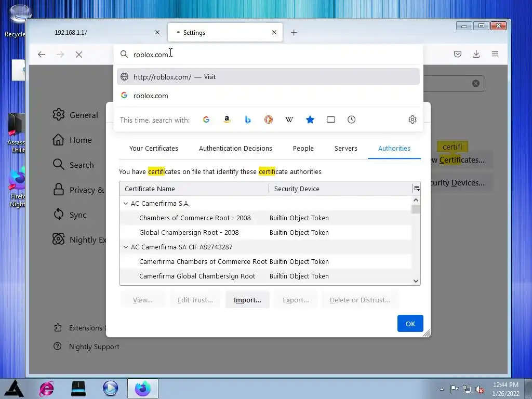
Task: Search with Bing one-off icon
Action: tap(248, 119)
